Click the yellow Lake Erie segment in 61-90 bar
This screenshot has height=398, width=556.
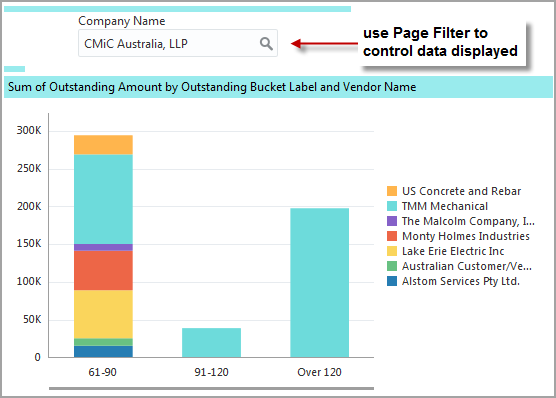pos(103,314)
